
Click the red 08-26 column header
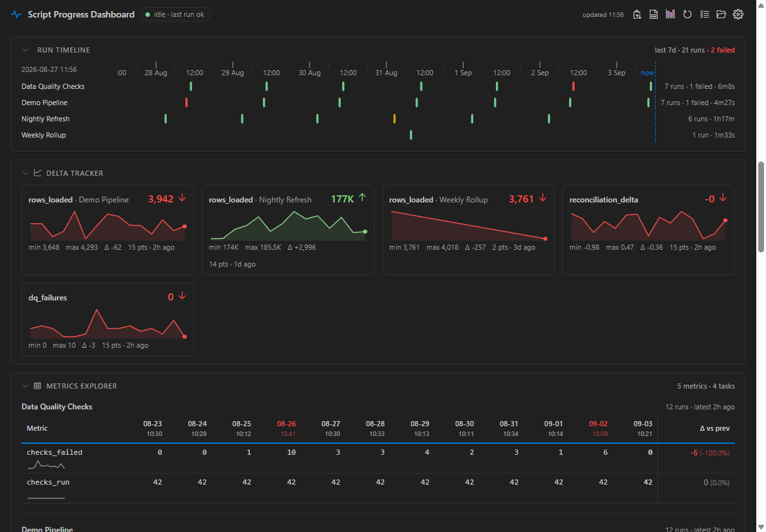(286, 428)
